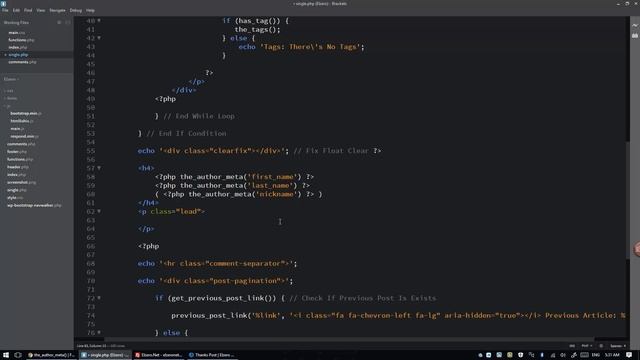Click the split view icon in Working Files
Image resolution: width=640 pixels, height=360 pixels.
68,22
